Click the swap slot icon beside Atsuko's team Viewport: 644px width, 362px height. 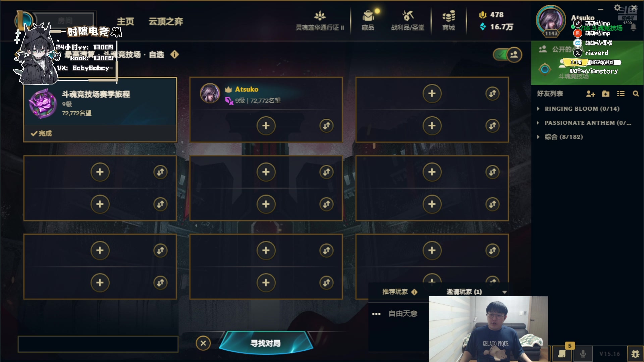click(x=326, y=126)
